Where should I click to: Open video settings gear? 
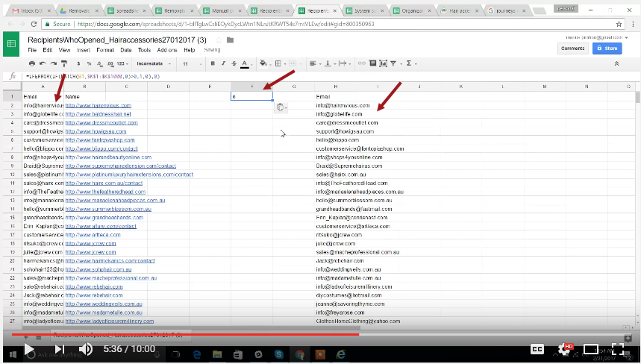(564, 349)
